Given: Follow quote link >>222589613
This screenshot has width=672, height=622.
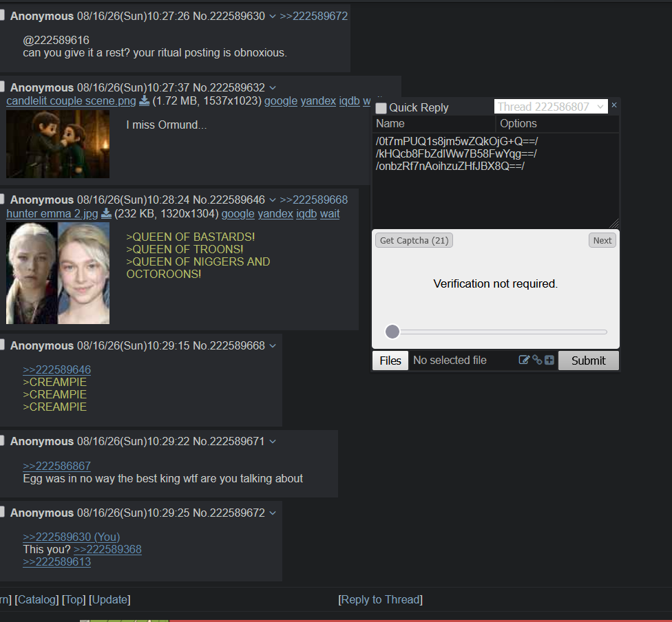Looking at the screenshot, I should coord(57,561).
